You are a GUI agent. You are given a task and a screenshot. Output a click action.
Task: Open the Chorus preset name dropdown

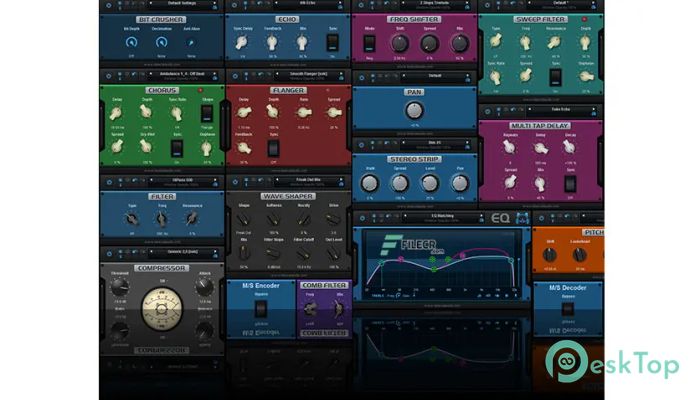(182, 75)
